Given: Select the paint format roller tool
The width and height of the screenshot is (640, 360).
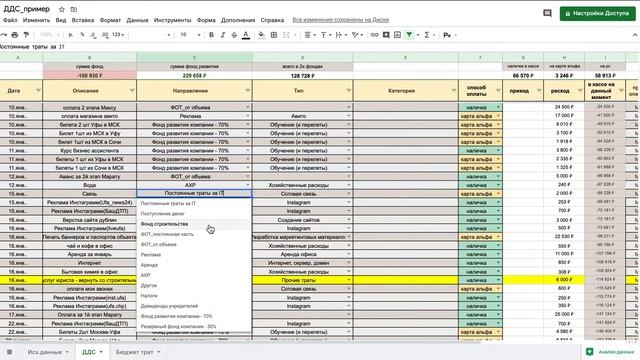Looking at the screenshot, I should pyautogui.click(x=27, y=35).
